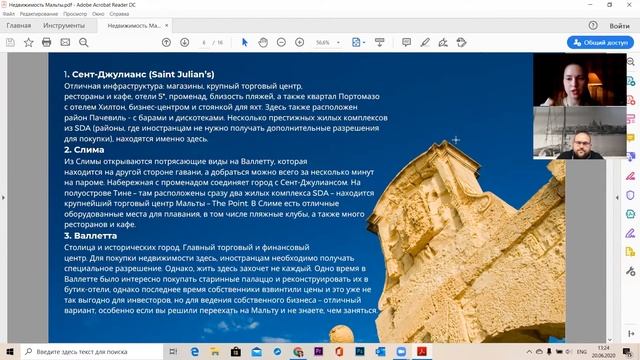Image resolution: width=640 pixels, height=360 pixels.
Task: Click the search tools magnifier atop the right sidebar
Action: point(631,62)
